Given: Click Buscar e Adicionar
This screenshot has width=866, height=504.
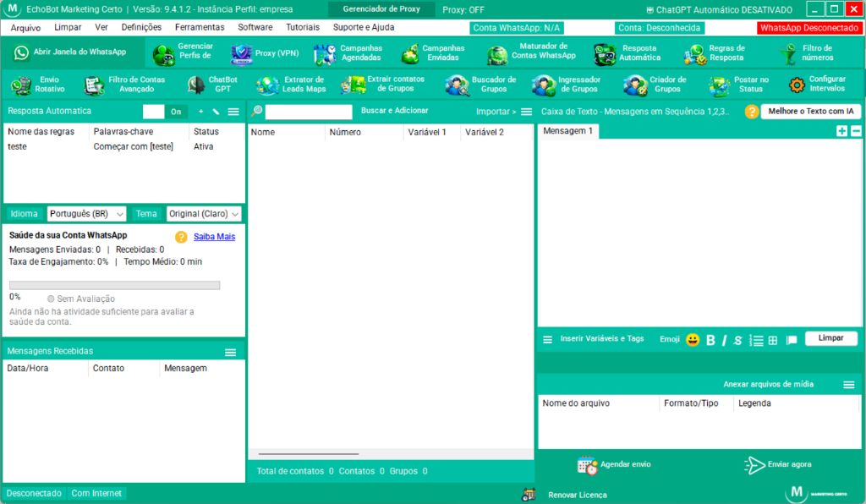Looking at the screenshot, I should 394,111.
